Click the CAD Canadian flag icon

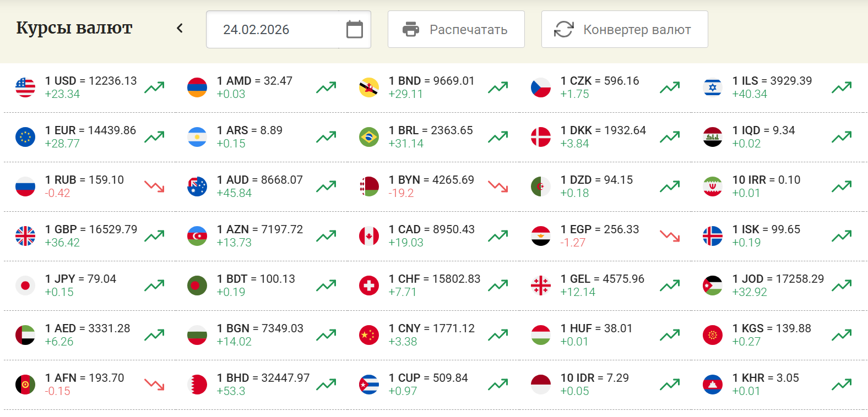(x=369, y=236)
